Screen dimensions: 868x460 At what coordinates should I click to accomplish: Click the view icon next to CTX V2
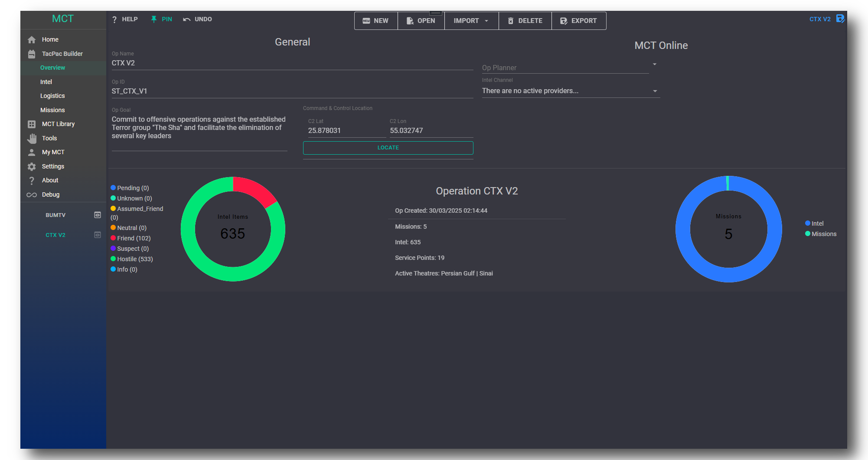[x=98, y=235]
